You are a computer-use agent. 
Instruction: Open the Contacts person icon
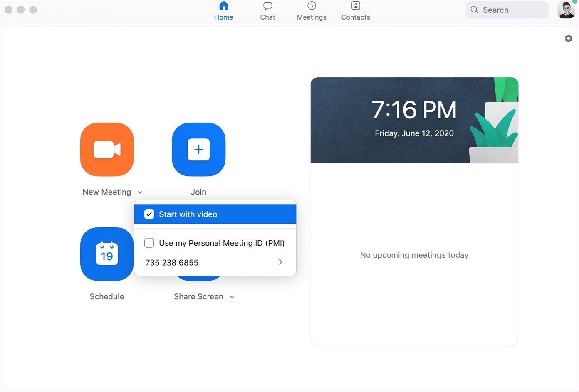(x=356, y=6)
